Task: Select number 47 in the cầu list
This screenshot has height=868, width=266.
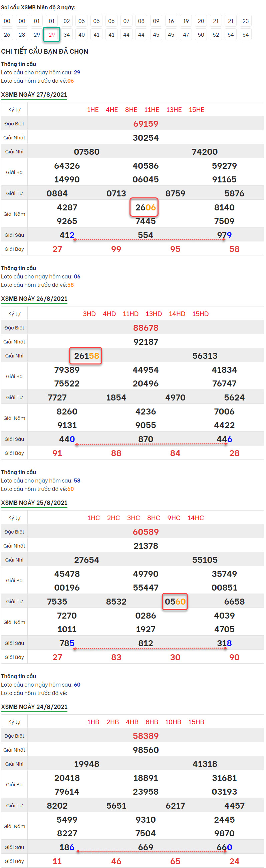Action: coord(186,35)
